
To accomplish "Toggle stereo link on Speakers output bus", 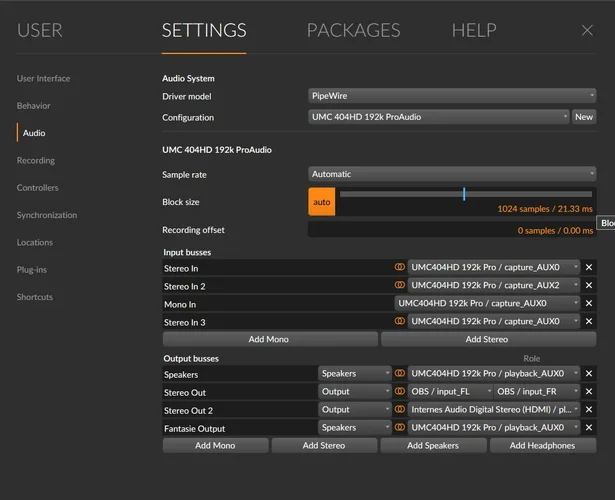I will [400, 373].
